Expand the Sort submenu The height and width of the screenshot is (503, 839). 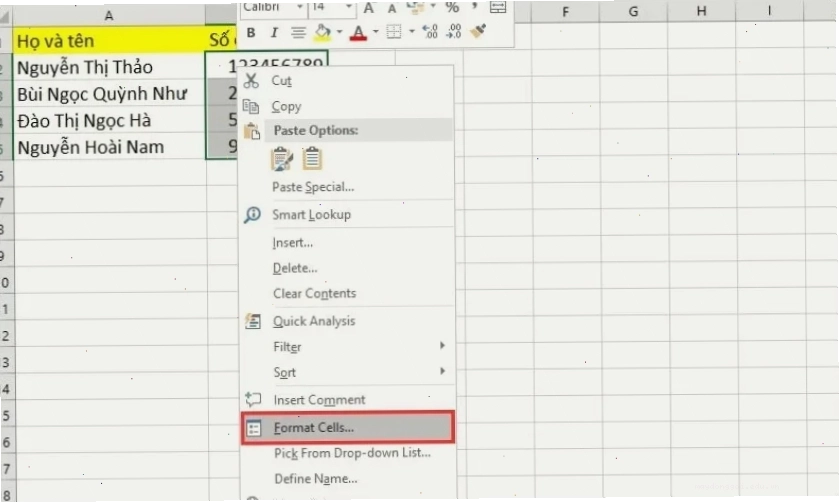pyautogui.click(x=347, y=372)
